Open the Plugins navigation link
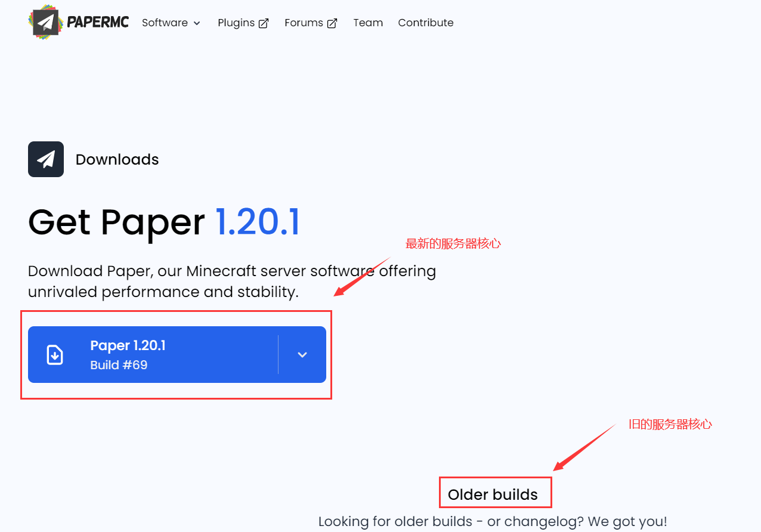This screenshot has width=761, height=532. [243, 23]
